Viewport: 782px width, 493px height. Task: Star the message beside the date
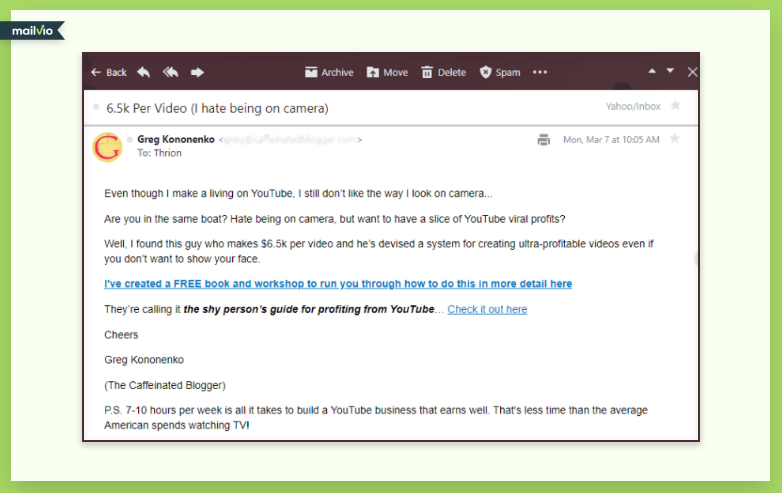[x=675, y=139]
